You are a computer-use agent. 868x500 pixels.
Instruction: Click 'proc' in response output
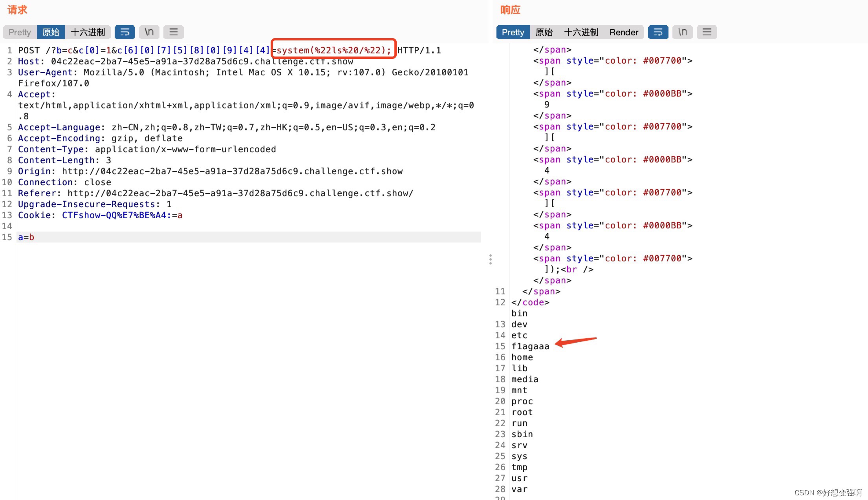tap(522, 401)
